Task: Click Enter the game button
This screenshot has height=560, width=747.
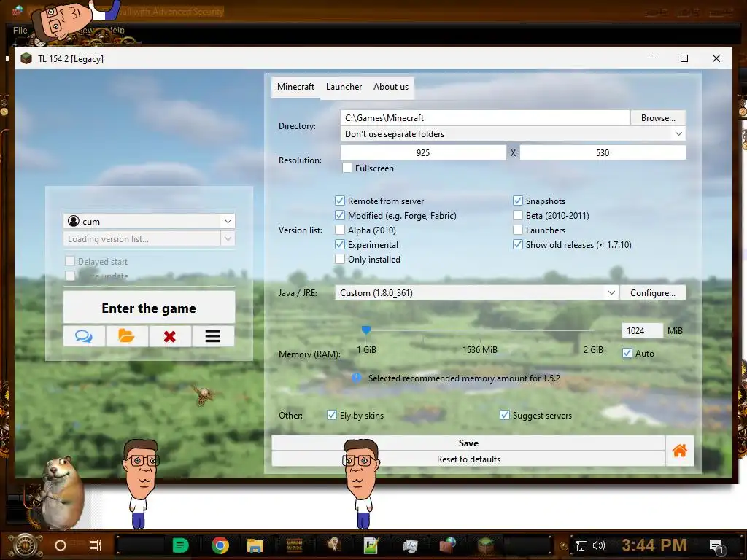Action: click(x=149, y=308)
